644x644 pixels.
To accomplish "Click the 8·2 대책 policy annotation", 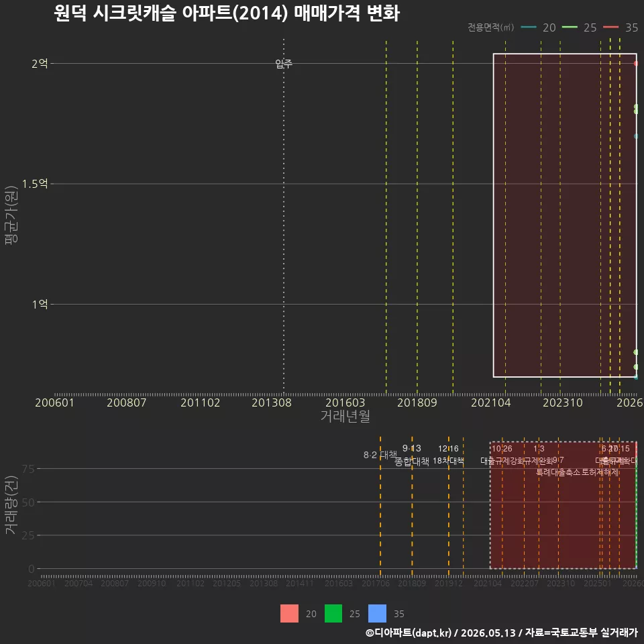I will coord(380,455).
